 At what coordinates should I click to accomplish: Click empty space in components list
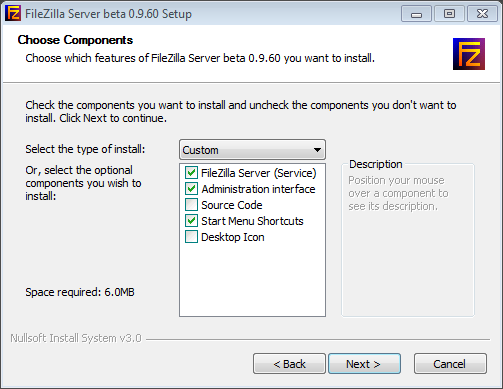(252, 280)
